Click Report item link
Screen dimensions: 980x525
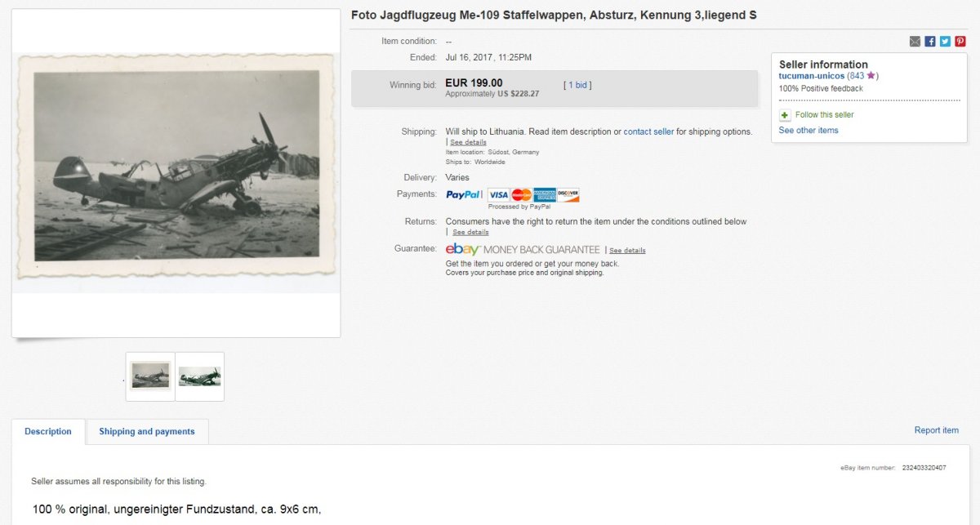click(937, 430)
